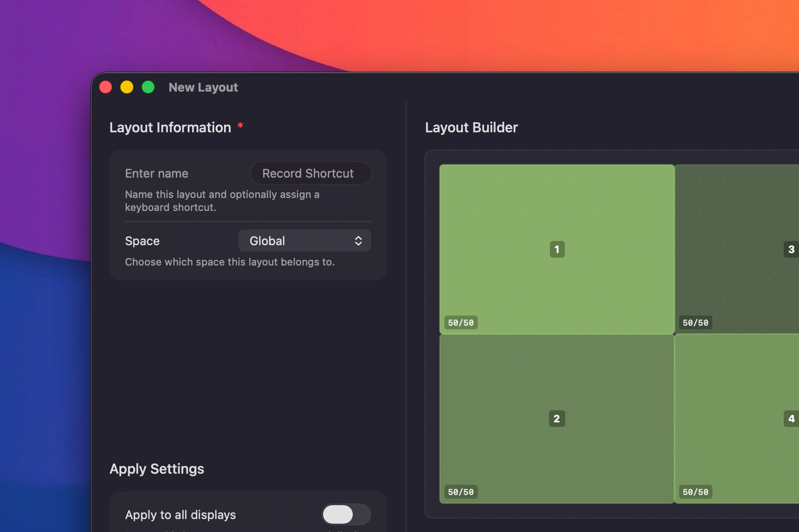Click the Apply Settings heading
This screenshot has height=532, width=799.
coord(156,469)
